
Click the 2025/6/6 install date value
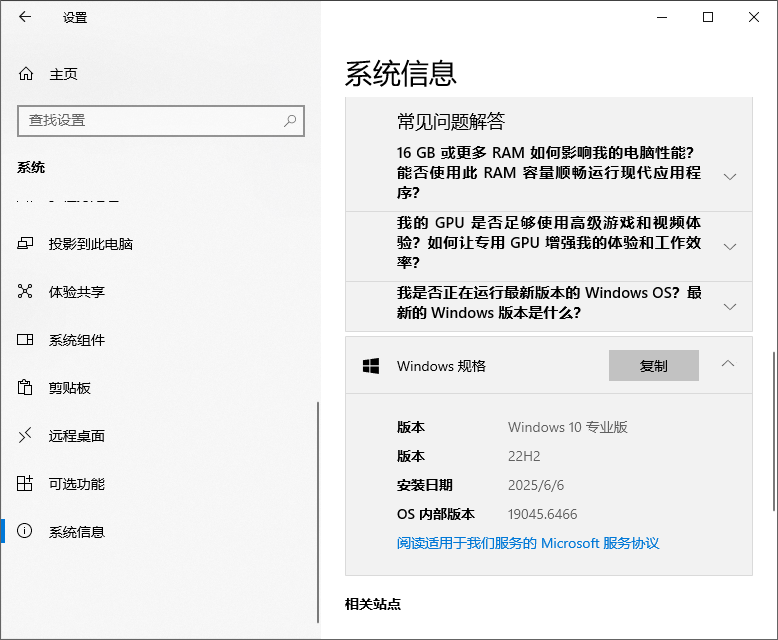point(536,485)
